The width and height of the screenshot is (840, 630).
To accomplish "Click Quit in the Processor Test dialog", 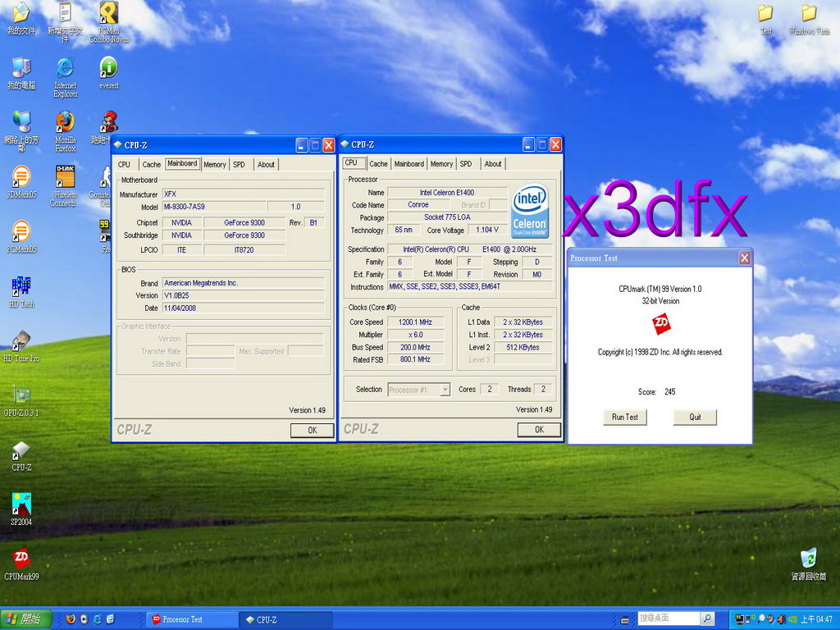I will [x=695, y=417].
